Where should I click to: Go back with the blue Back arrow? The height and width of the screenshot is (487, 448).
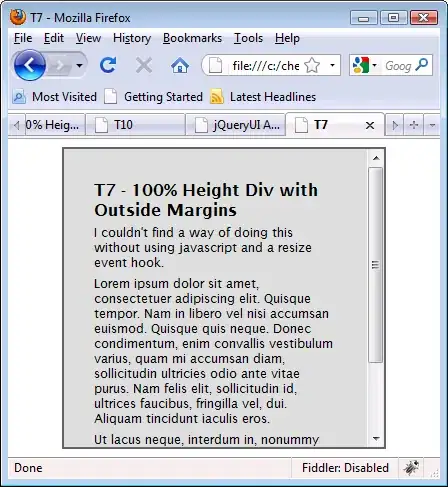[30, 65]
